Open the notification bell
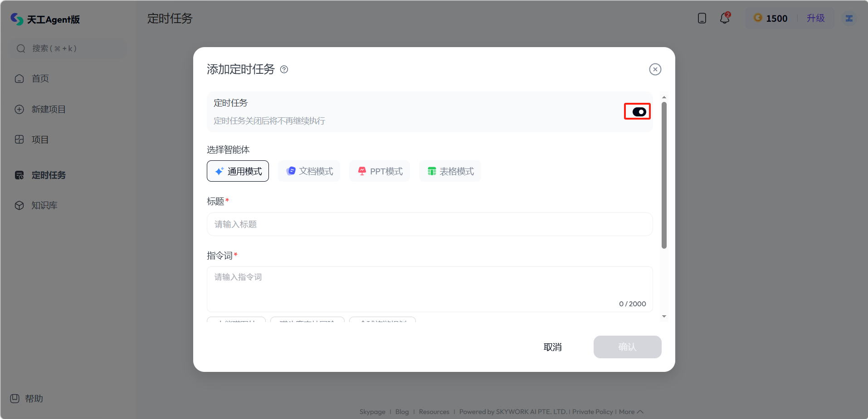Screen dimensions: 868x419 coord(725,18)
